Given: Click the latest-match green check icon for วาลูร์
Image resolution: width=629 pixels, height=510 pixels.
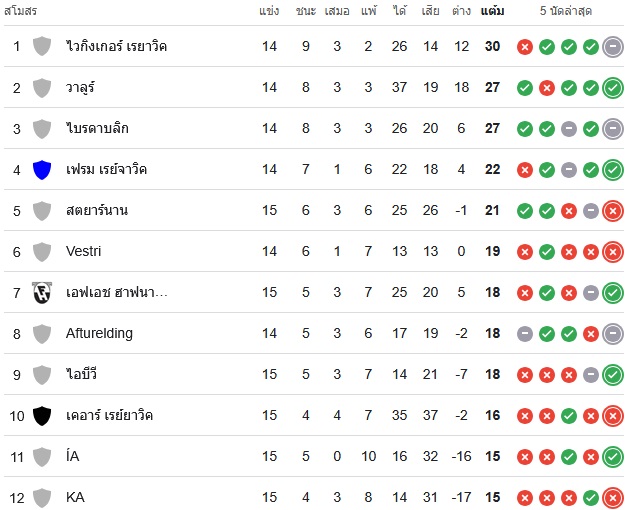Looking at the screenshot, I should pyautogui.click(x=613, y=88).
